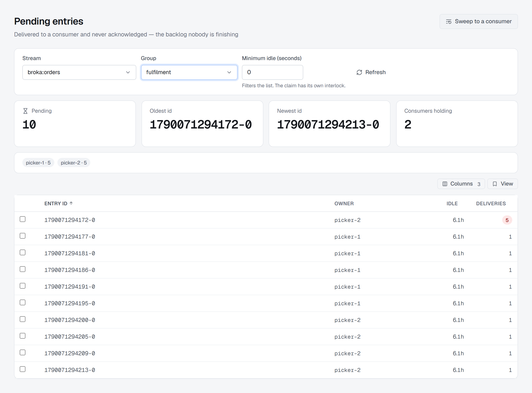Open the Stream dropdown showing broka:orders
This screenshot has height=393, width=532.
pos(79,72)
